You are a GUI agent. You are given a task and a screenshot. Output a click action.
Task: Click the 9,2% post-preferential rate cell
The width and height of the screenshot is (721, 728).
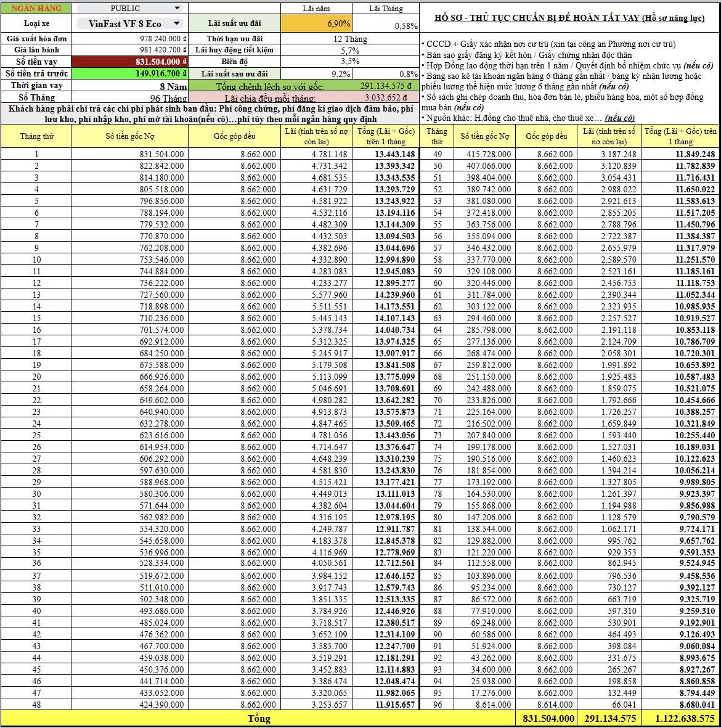(x=316, y=73)
